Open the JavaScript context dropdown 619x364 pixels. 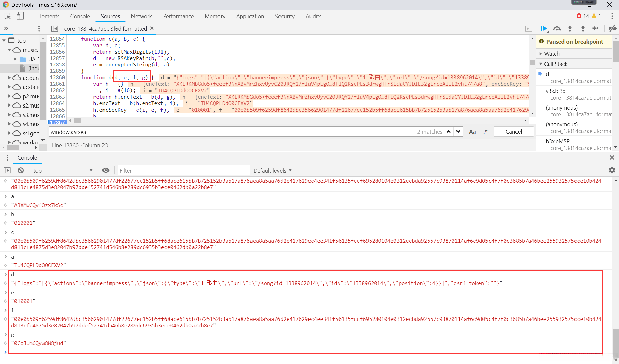point(62,171)
